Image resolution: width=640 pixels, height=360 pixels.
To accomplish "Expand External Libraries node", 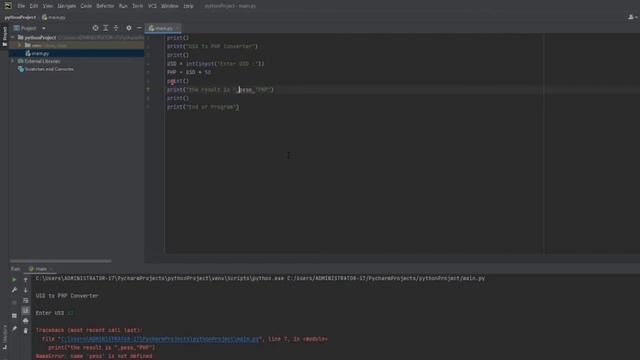I will tap(13, 61).
